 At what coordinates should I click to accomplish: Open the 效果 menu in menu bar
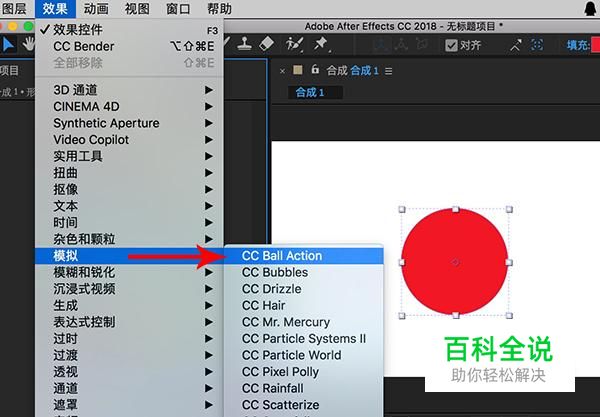click(55, 8)
